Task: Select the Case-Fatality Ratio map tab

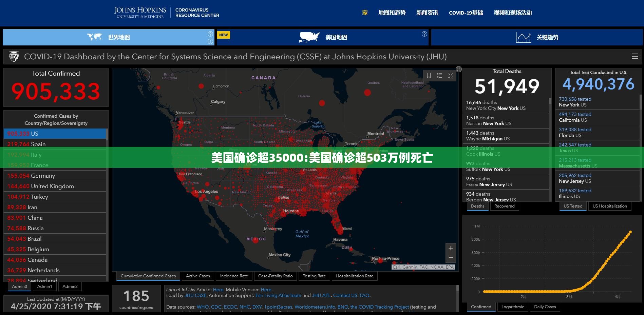Action: click(275, 276)
